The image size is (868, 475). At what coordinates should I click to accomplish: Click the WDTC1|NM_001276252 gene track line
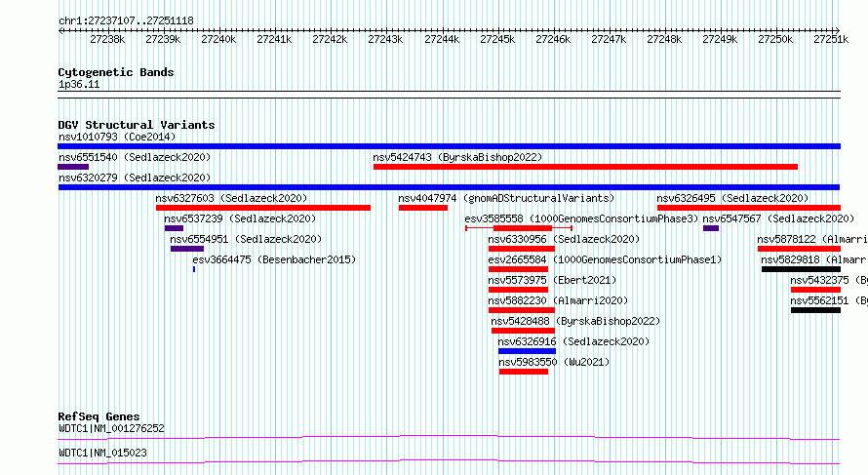pos(449,437)
